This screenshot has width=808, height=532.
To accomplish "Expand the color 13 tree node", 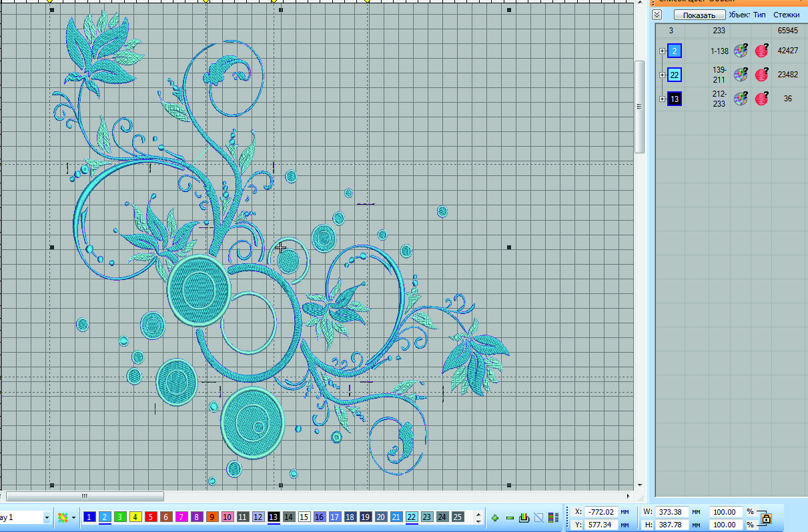I will pos(662,99).
